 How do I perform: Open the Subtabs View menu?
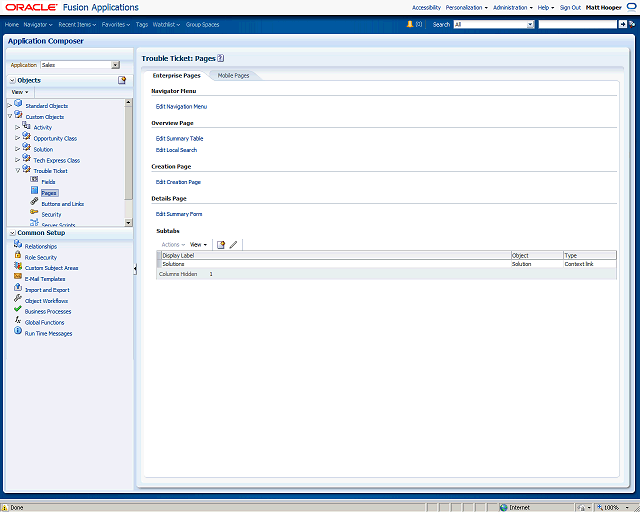(x=198, y=245)
